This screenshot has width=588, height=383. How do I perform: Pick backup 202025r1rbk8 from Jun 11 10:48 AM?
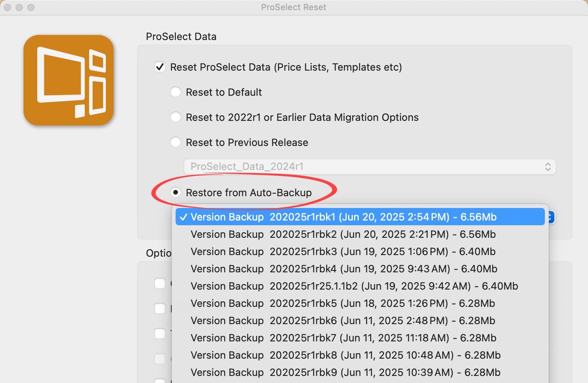(x=345, y=355)
